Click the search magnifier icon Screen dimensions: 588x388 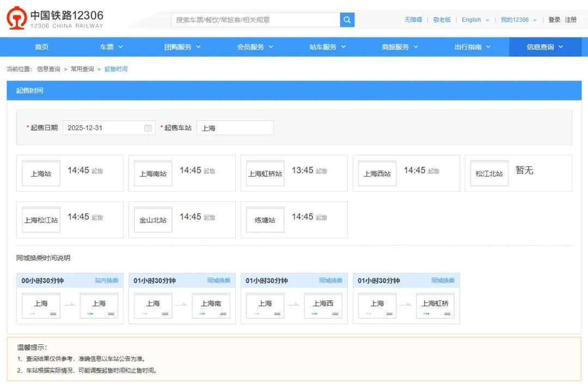pyautogui.click(x=347, y=19)
